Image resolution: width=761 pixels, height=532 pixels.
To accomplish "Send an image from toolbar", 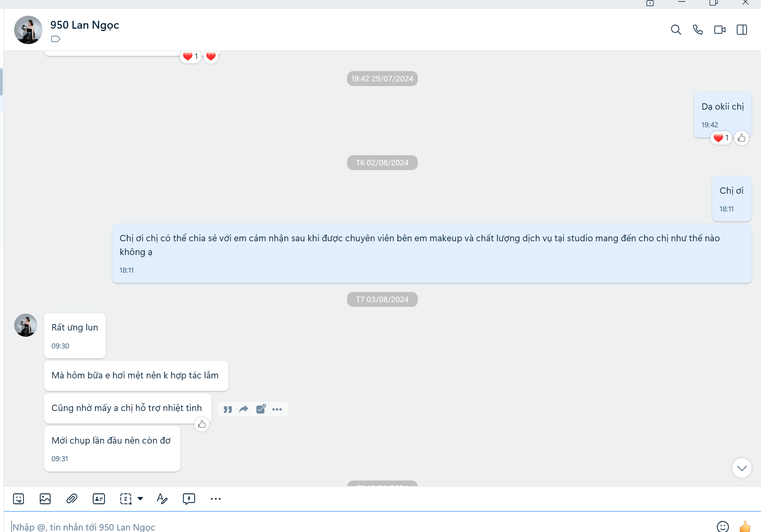I will (x=45, y=499).
